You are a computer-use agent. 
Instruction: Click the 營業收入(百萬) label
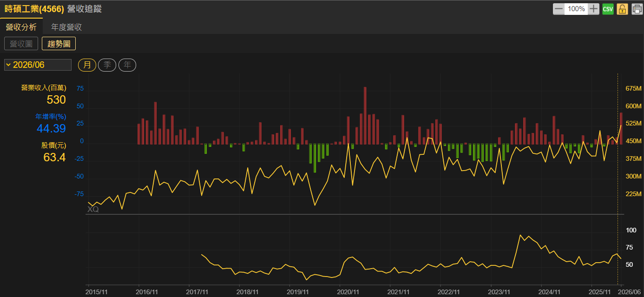tap(44, 87)
